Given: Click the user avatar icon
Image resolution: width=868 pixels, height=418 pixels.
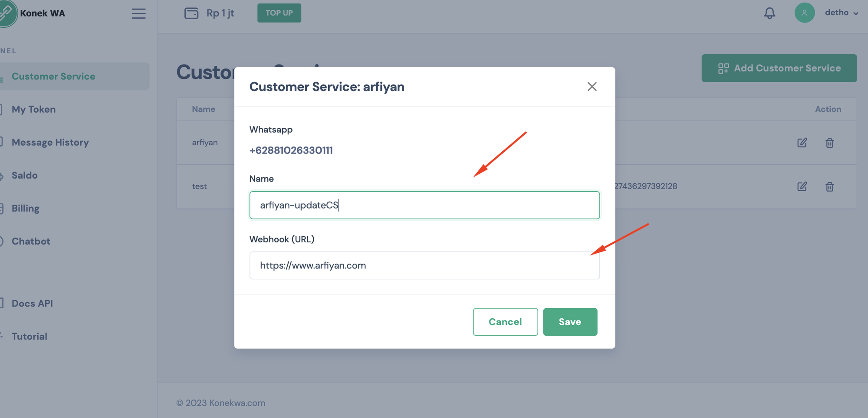Looking at the screenshot, I should tap(804, 13).
